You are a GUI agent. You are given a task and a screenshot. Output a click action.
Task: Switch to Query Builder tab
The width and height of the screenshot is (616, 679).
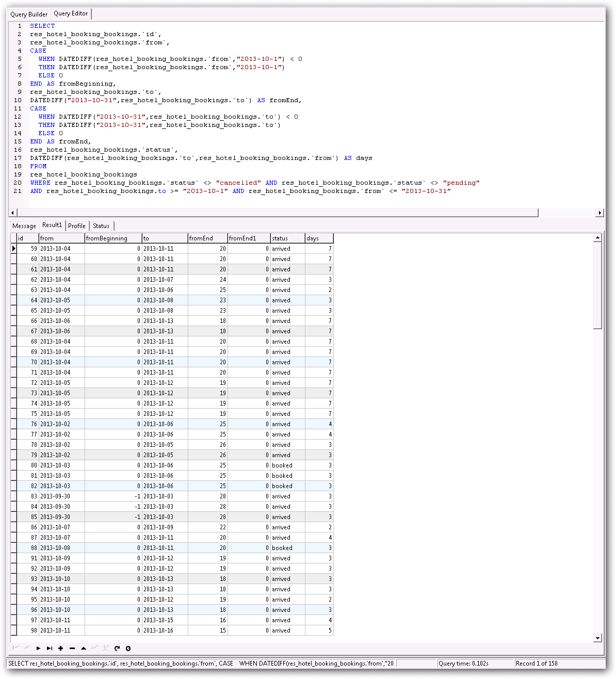(29, 14)
